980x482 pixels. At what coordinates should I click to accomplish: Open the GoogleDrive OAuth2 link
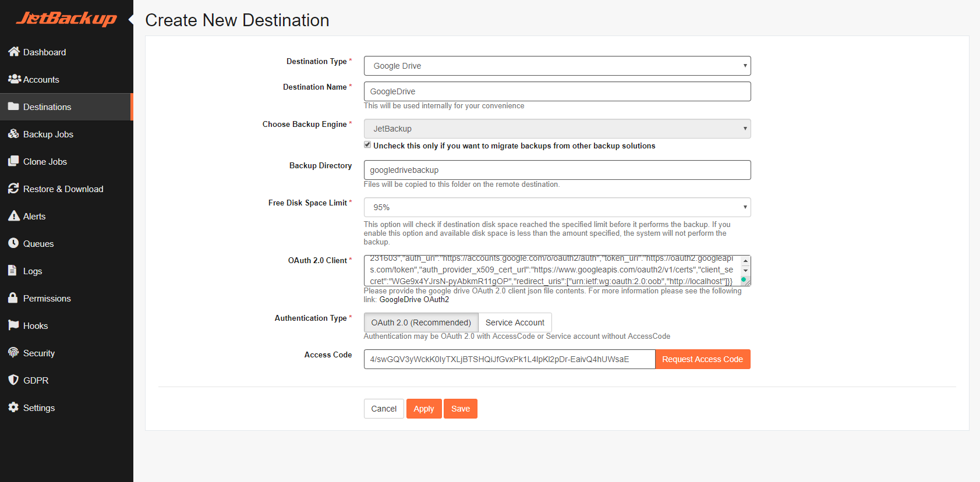coord(414,300)
